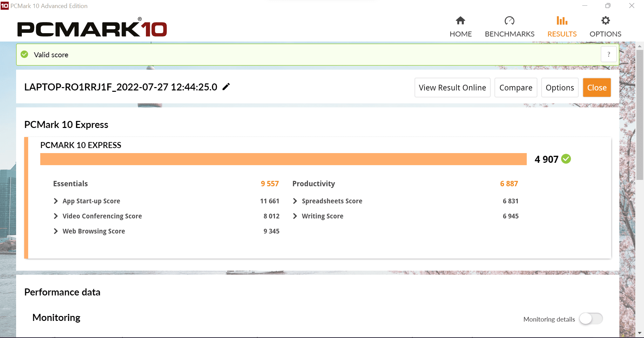Screen dimensions: 644x338
Task: Open the OPTIONS tab label
Action: (x=605, y=34)
